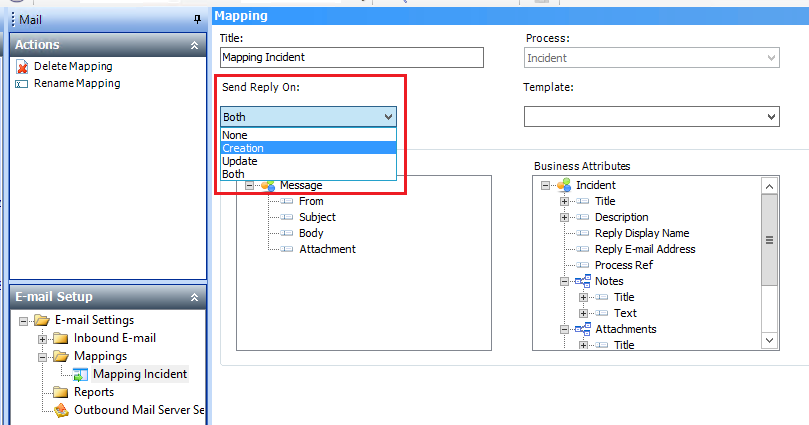Pin the Mail panel

click(196, 19)
